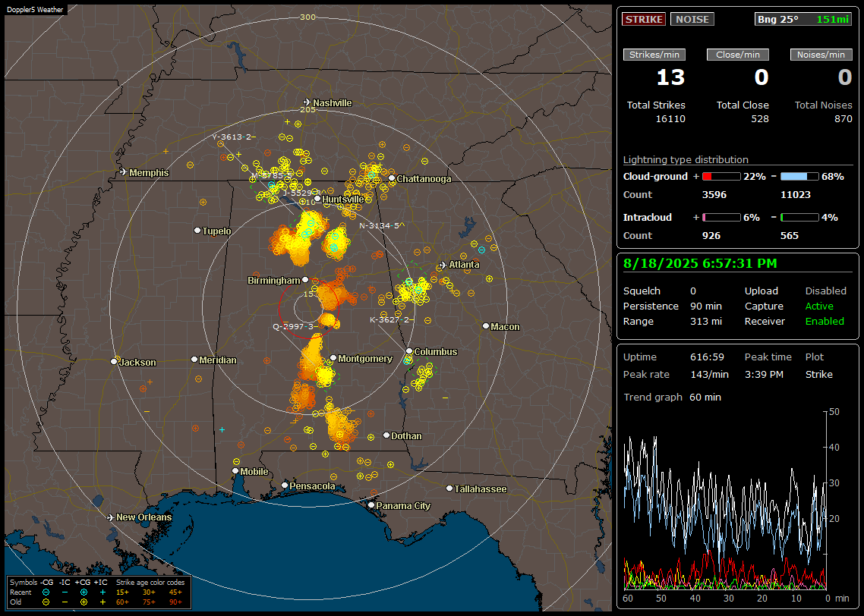Click the Macon city marker dot

point(485,326)
